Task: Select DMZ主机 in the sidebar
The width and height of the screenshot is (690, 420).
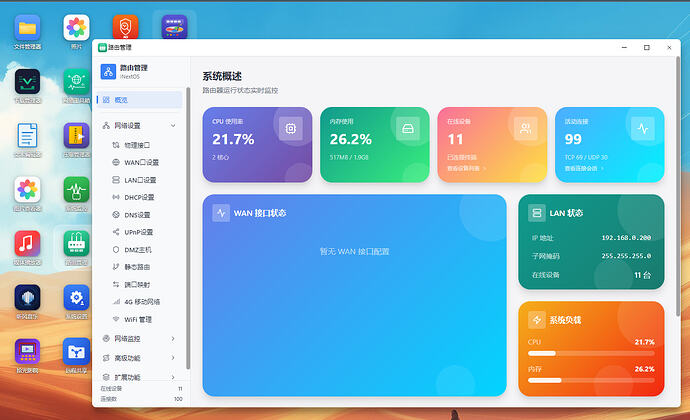Action: click(x=139, y=250)
